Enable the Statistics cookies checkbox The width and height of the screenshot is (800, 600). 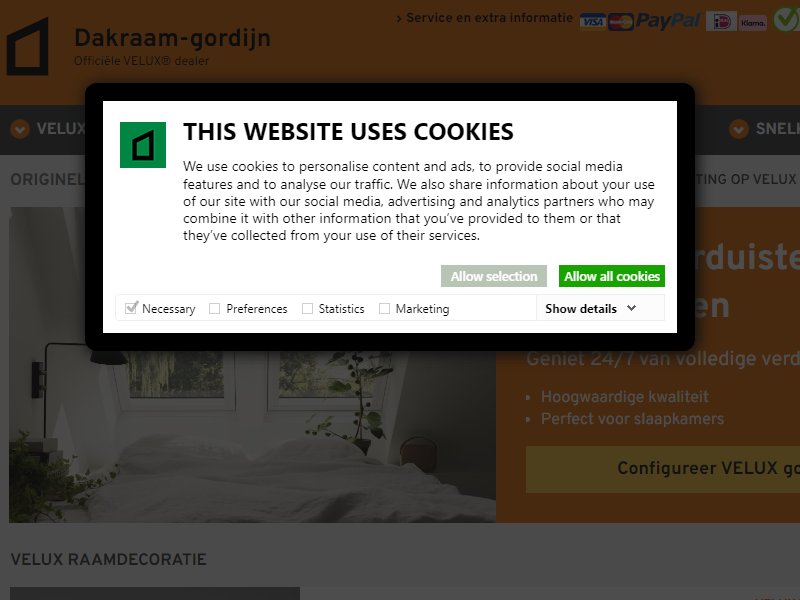click(307, 309)
